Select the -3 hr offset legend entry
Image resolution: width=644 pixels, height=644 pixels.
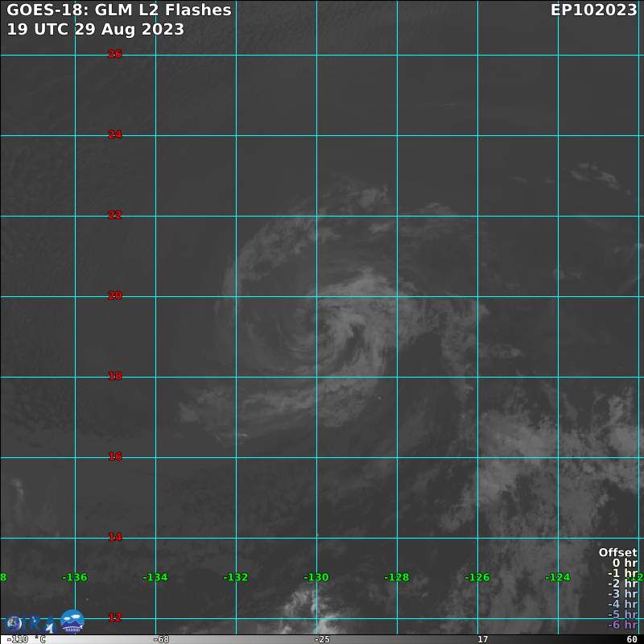[621, 594]
